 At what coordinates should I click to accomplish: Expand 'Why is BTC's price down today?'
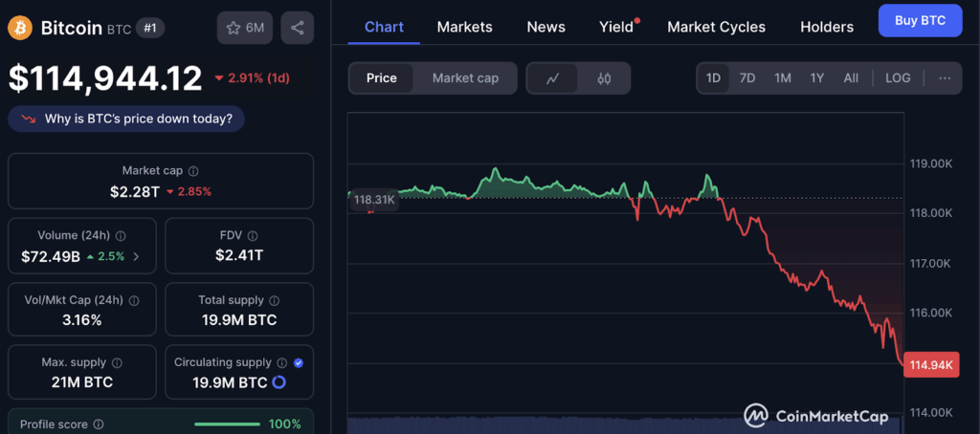tap(126, 119)
